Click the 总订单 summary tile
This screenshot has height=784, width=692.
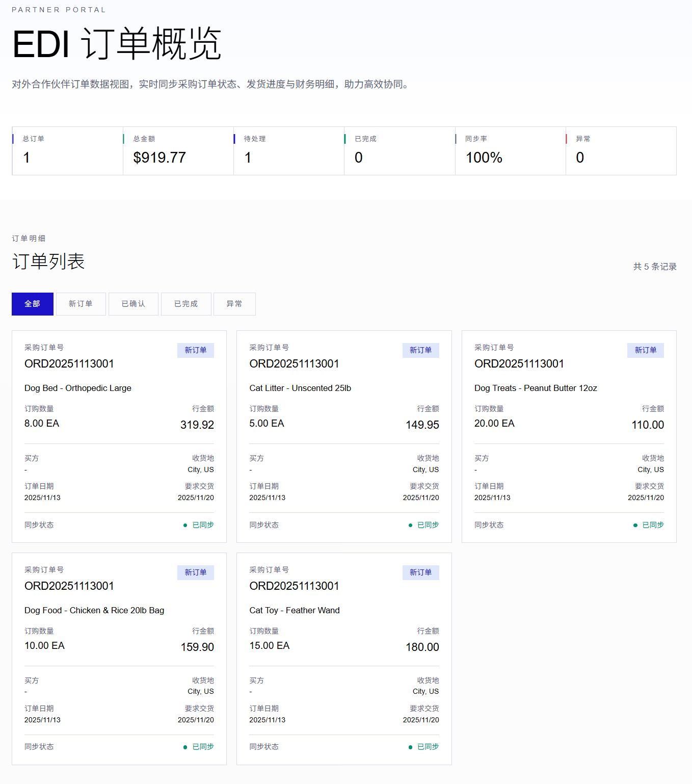tap(68, 151)
